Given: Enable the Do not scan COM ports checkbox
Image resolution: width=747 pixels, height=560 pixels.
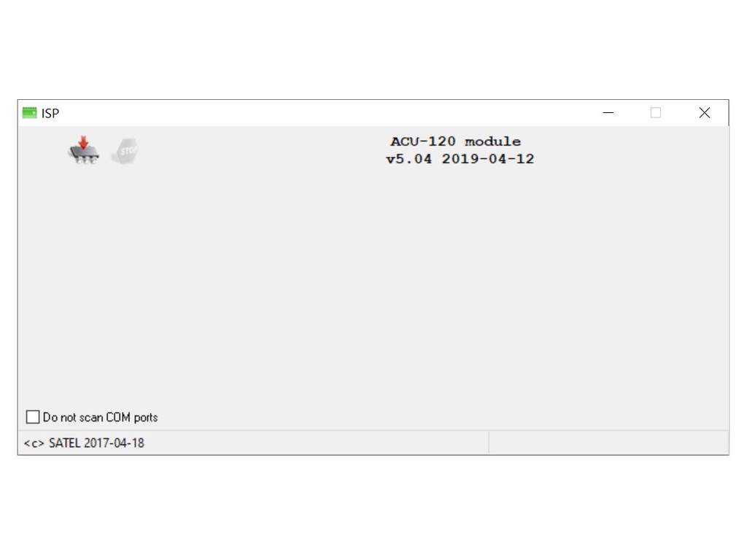Looking at the screenshot, I should (33, 417).
